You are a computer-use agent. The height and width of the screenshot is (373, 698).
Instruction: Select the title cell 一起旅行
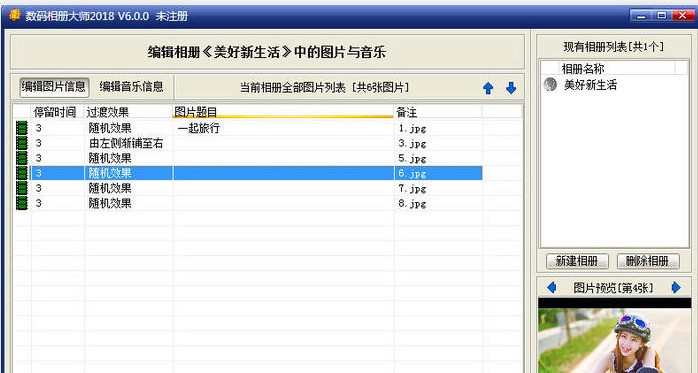[199, 128]
